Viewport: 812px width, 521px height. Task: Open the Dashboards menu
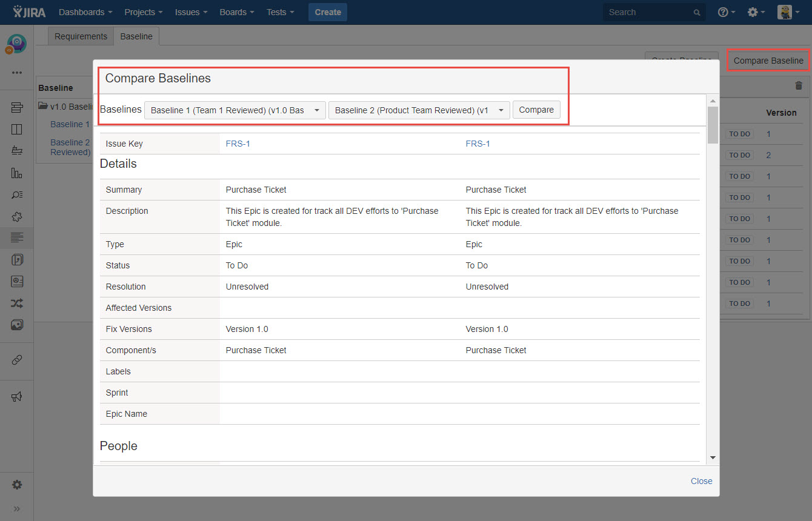(85, 12)
